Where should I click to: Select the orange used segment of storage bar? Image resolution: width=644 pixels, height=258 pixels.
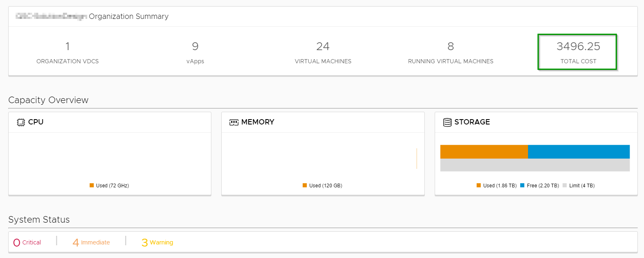(x=484, y=152)
